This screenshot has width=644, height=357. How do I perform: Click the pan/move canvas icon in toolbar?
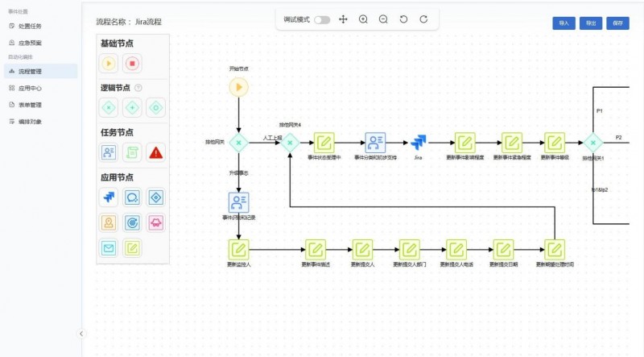pyautogui.click(x=343, y=19)
